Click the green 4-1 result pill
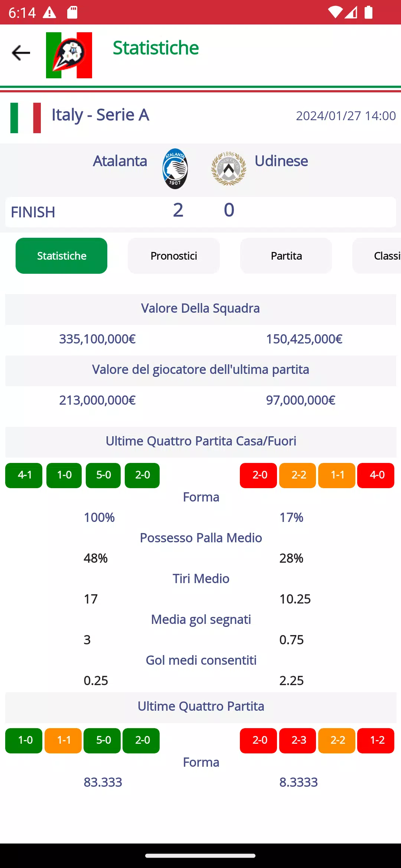 click(23, 475)
